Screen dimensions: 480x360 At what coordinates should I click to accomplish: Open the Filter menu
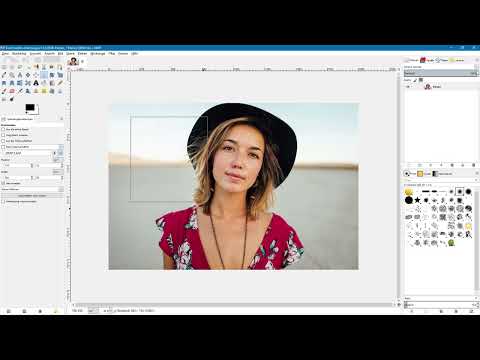[112, 53]
